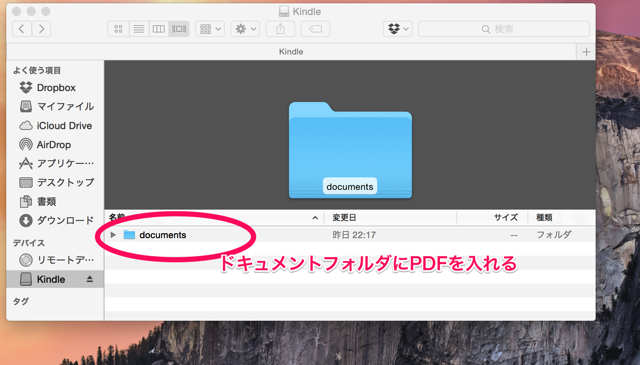Screen dimensions: 640x365
Task: Click the 昨日 22:17 date cell
Action: pyautogui.click(x=354, y=235)
